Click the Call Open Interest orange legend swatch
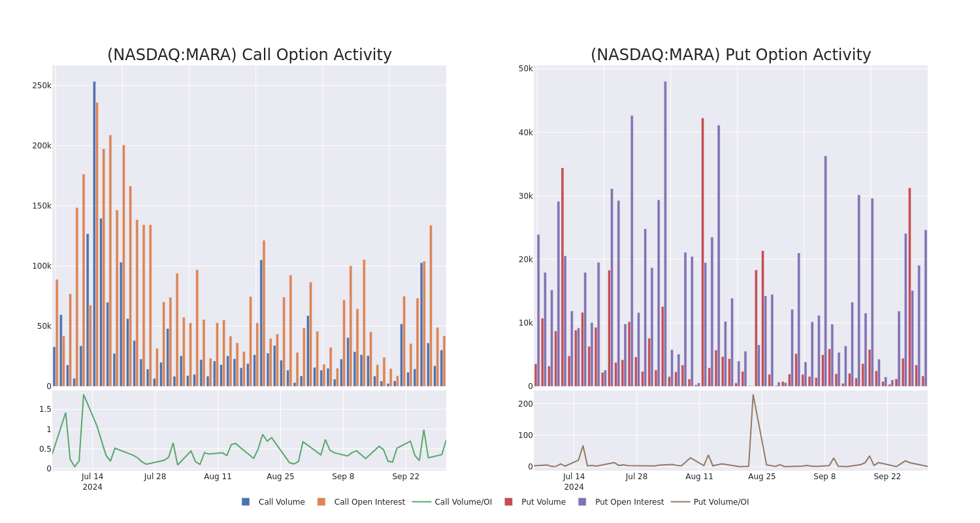The height and width of the screenshot is (523, 980). (321, 502)
